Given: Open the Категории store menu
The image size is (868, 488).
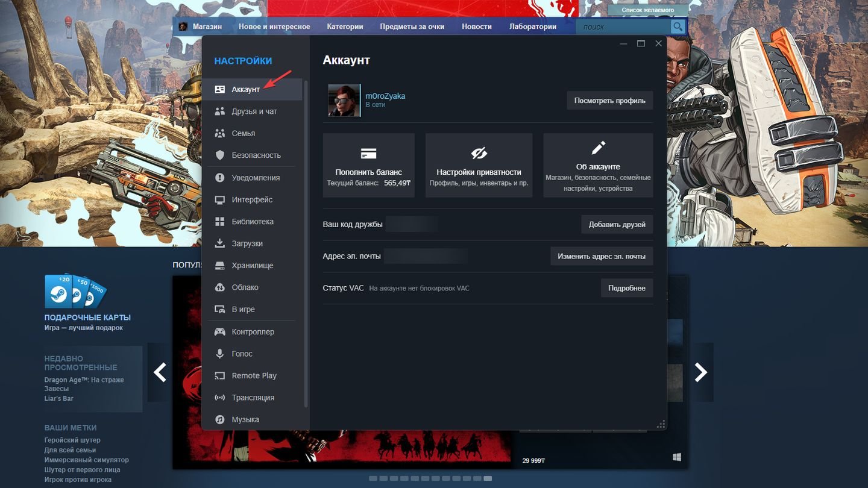Looking at the screenshot, I should tap(345, 27).
